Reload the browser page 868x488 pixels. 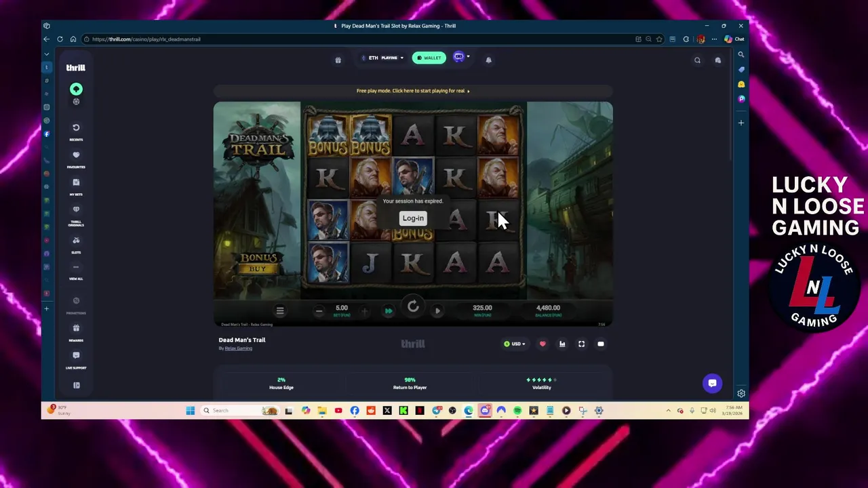(x=60, y=39)
